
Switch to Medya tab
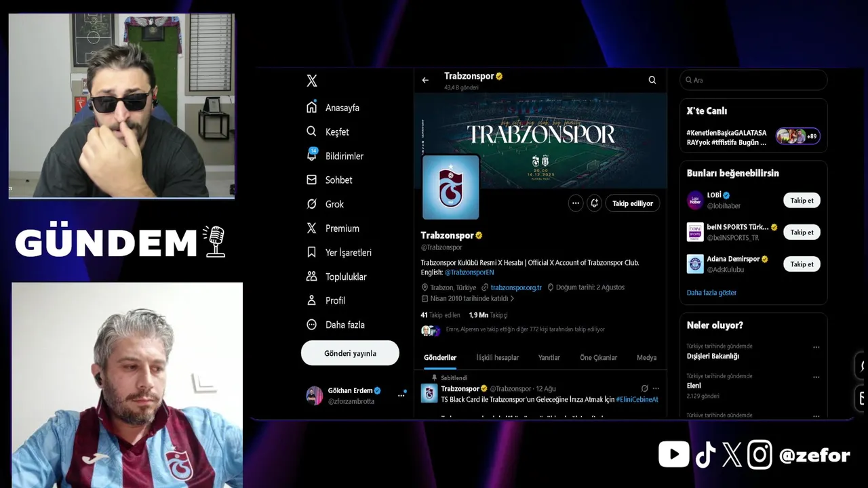(x=646, y=357)
